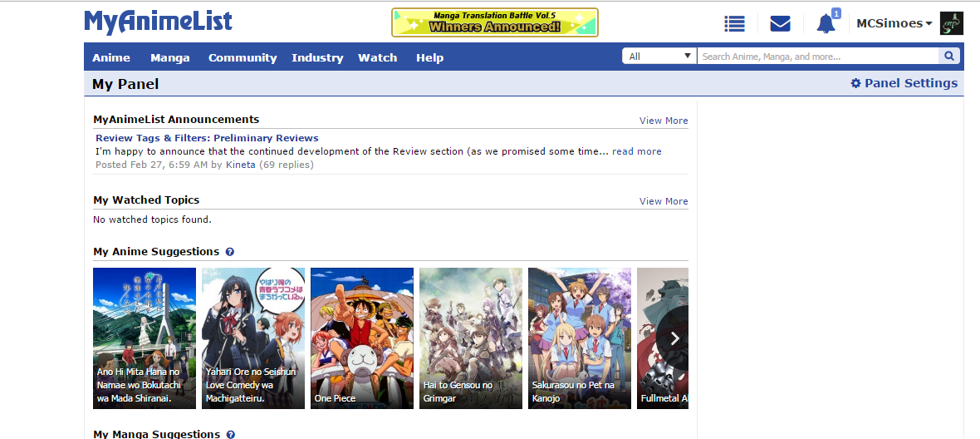Click the MyAnimeList logo
Screen dimensions: 980x439
tap(158, 22)
